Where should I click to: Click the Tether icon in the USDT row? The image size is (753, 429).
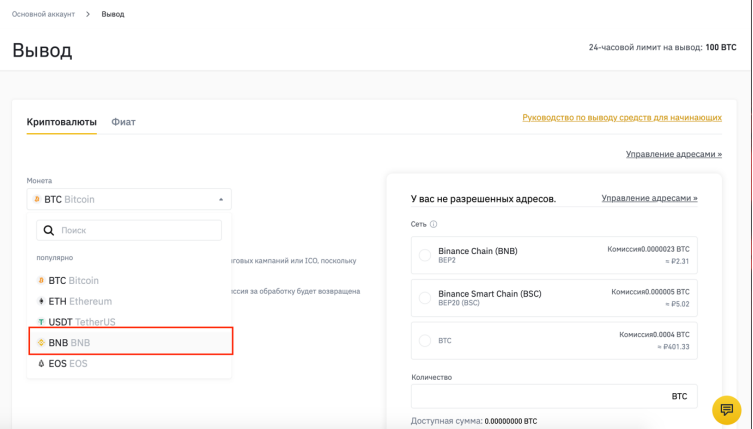pos(41,322)
